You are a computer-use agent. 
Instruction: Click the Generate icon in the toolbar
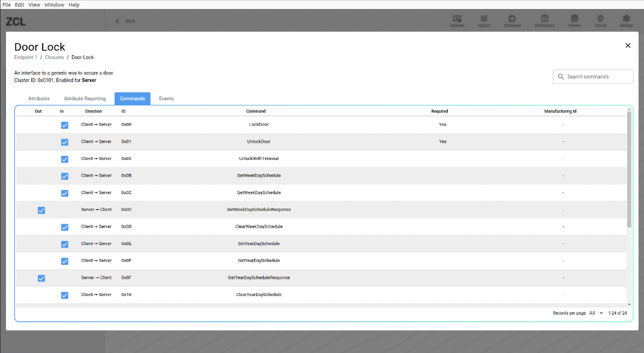457,21
